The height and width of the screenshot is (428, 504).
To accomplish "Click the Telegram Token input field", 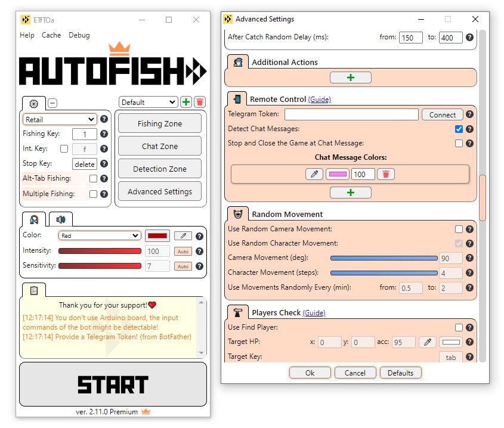I will (x=351, y=114).
